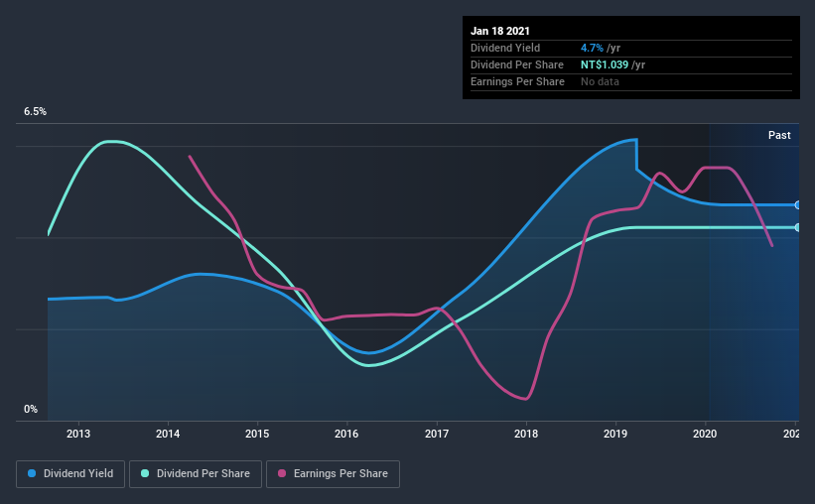The height and width of the screenshot is (504, 815).
Task: Click the 4.7% dividend yield value
Action: click(592, 48)
